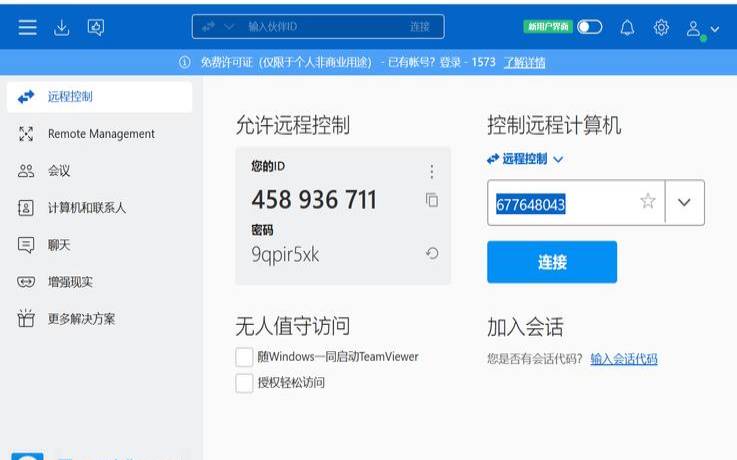Image resolution: width=737 pixels, height=460 pixels.
Task: Copy your ID with copy icon
Action: 432,200
